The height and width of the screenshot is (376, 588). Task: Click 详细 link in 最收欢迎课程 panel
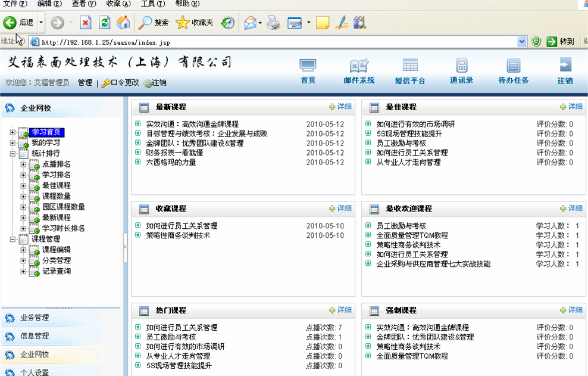(x=576, y=208)
